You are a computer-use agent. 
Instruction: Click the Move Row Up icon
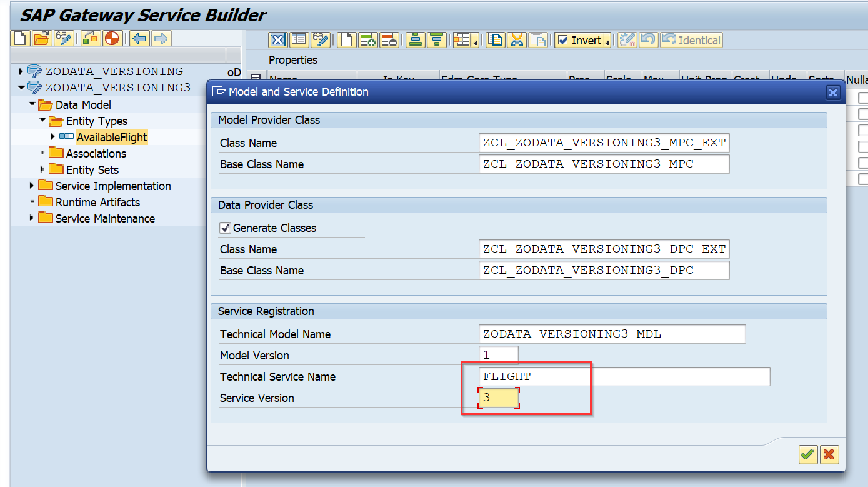tap(414, 39)
